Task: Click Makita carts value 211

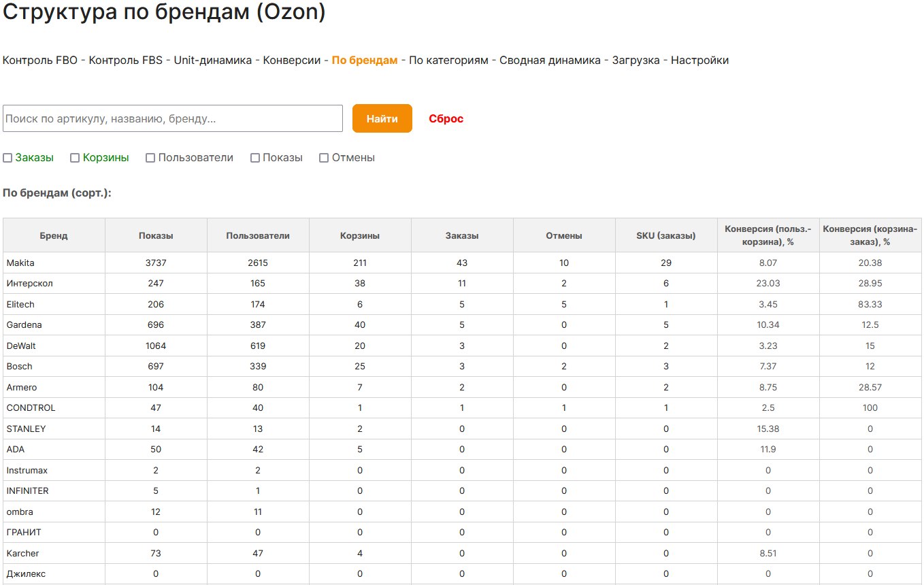Action: [360, 263]
